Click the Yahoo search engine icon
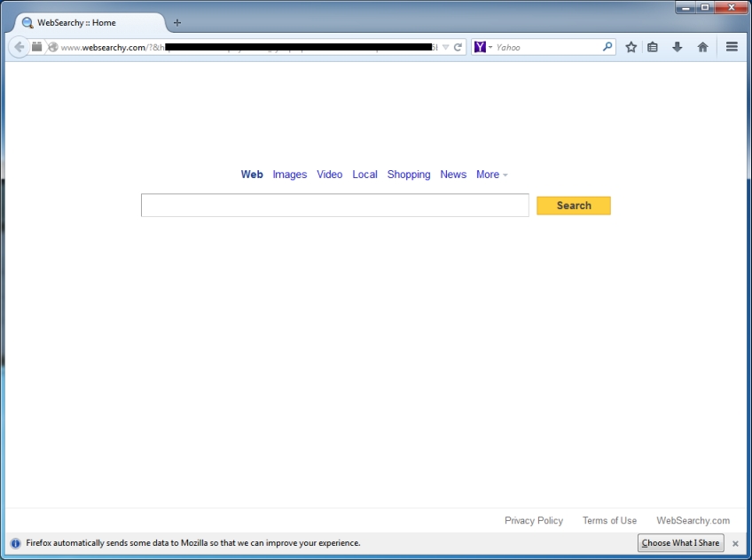 tap(480, 47)
